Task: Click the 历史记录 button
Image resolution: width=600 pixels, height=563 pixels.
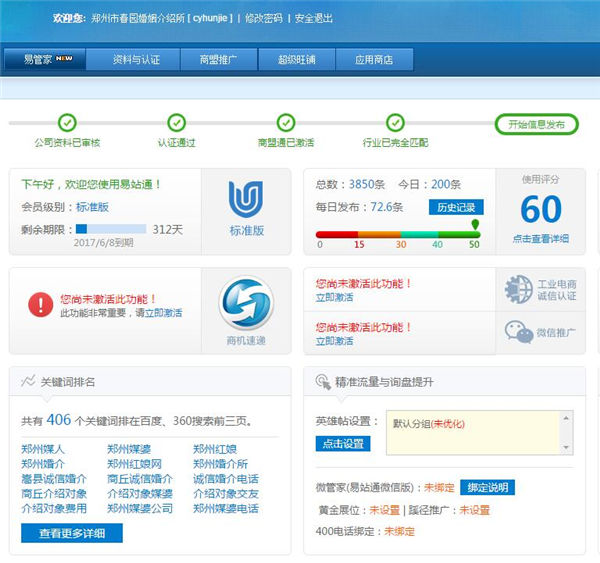Action: pyautogui.click(x=457, y=207)
